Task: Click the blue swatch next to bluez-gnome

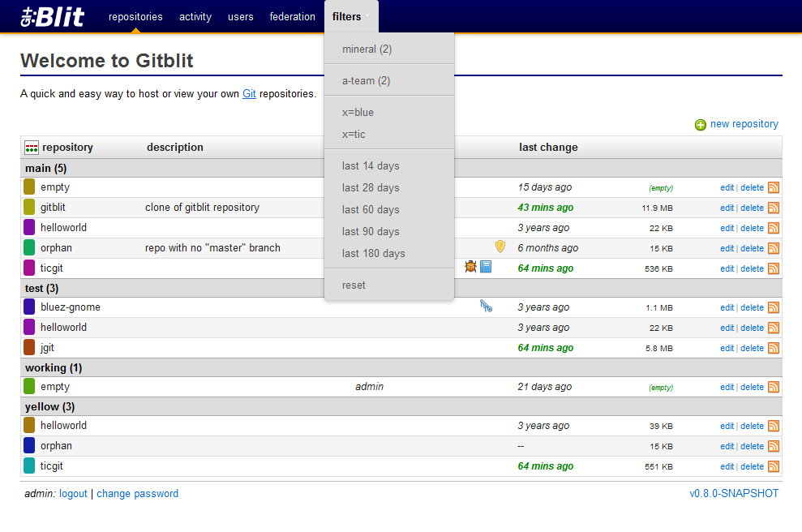Action: [x=29, y=307]
